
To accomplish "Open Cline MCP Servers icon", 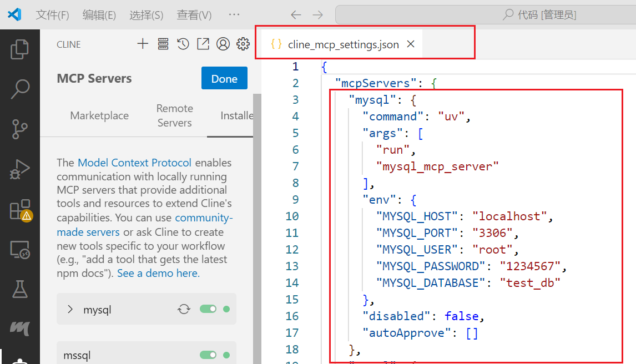I will pos(163,44).
